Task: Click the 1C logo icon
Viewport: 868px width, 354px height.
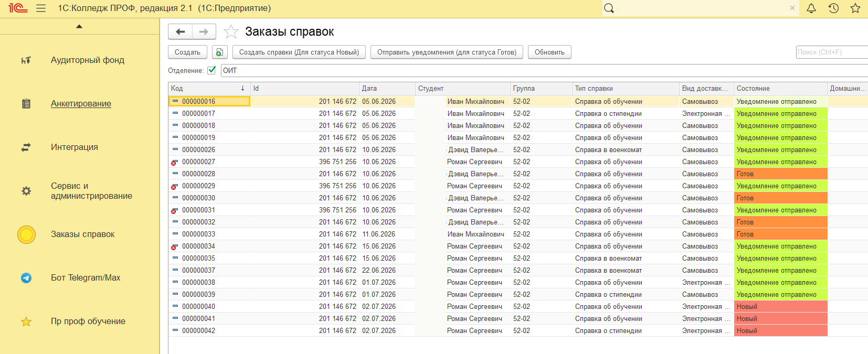Action: coord(18,8)
